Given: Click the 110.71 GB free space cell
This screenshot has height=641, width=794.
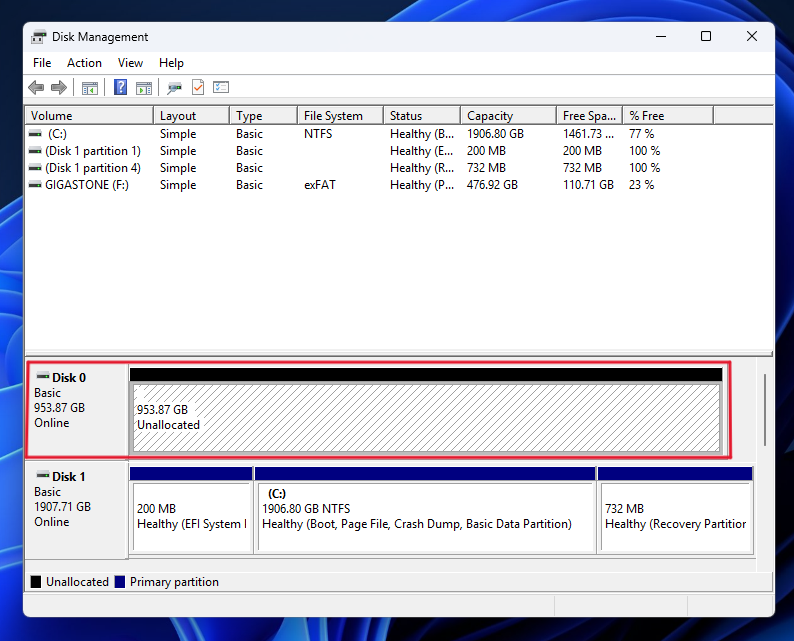Looking at the screenshot, I should [x=588, y=185].
